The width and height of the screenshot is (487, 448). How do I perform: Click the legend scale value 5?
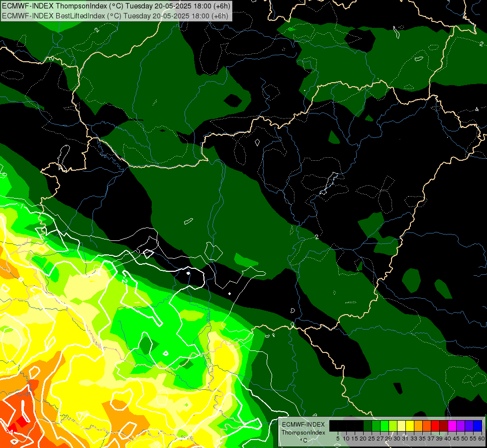(x=338, y=439)
